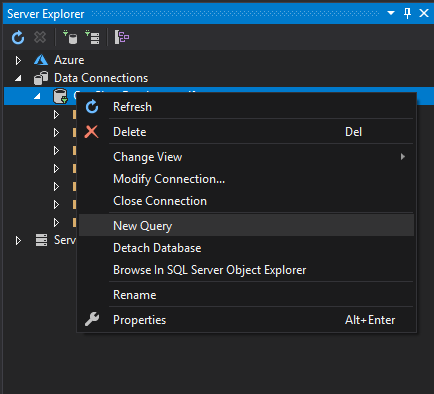Click the Azure node icon
Viewport: 434px width, 394px height.
pyautogui.click(x=41, y=60)
